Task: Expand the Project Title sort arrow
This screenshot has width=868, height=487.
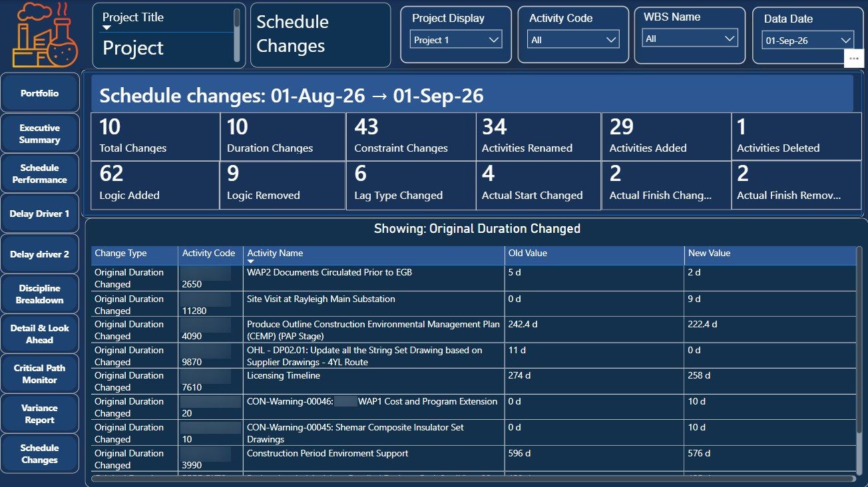Action: coord(107,28)
